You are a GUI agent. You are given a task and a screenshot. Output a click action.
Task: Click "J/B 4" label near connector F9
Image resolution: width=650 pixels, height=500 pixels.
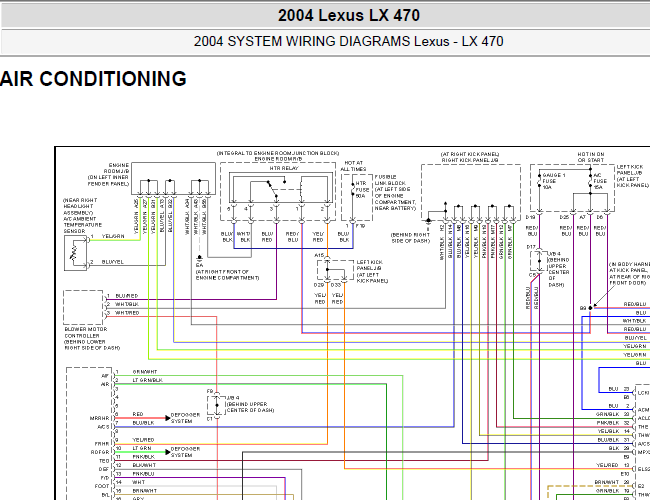coord(233,398)
